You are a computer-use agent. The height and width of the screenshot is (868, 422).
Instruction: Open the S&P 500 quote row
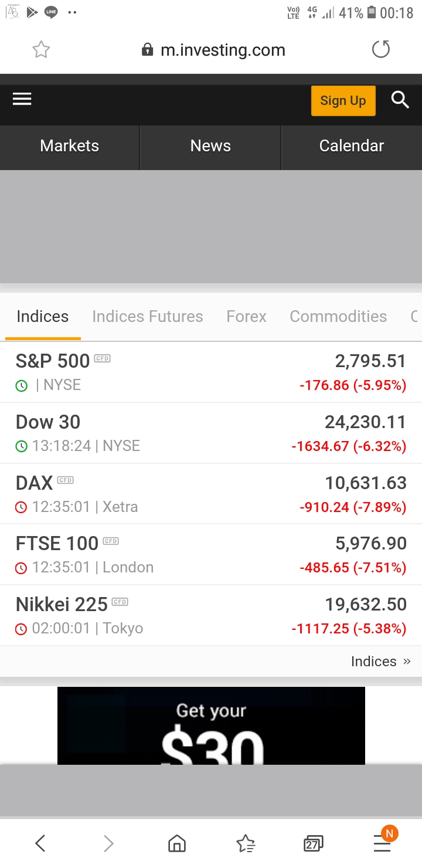(x=211, y=372)
